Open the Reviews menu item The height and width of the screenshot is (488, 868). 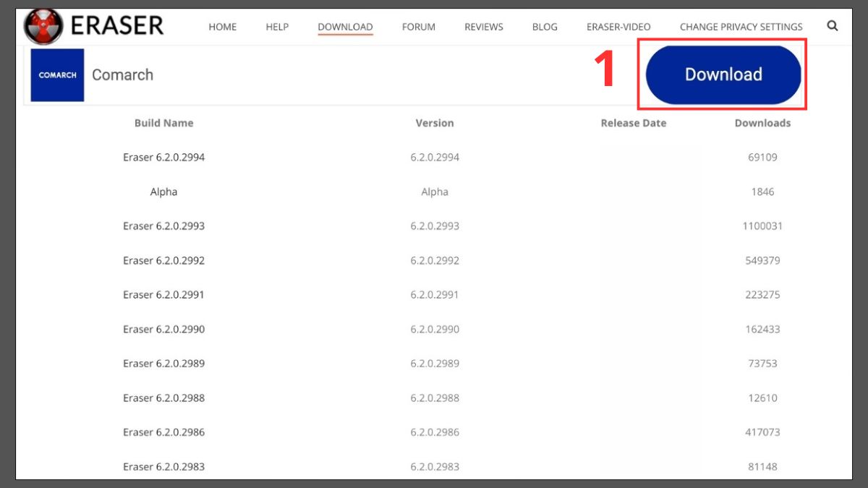(484, 27)
